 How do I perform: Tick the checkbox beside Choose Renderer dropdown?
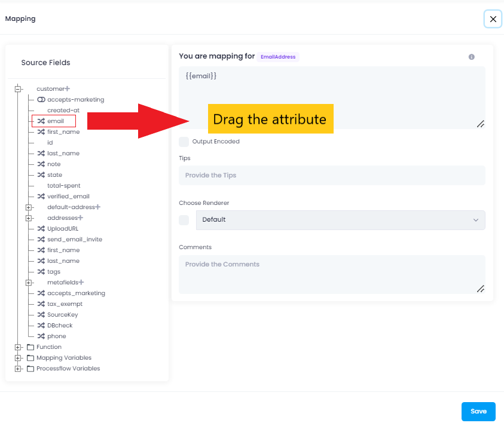coord(184,220)
